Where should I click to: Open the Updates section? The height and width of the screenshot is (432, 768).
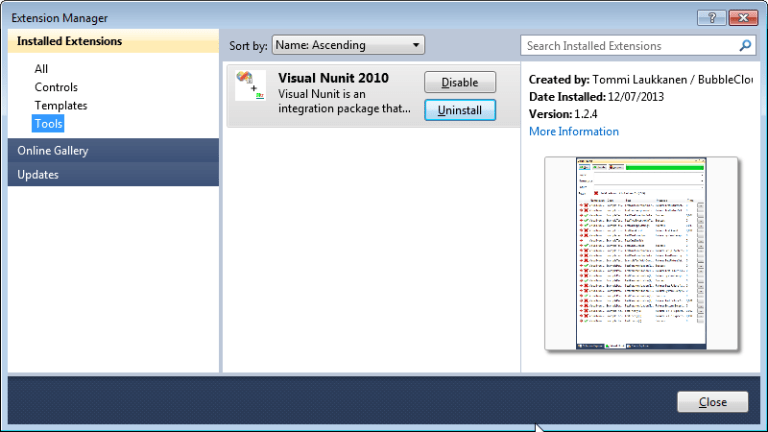click(114, 174)
